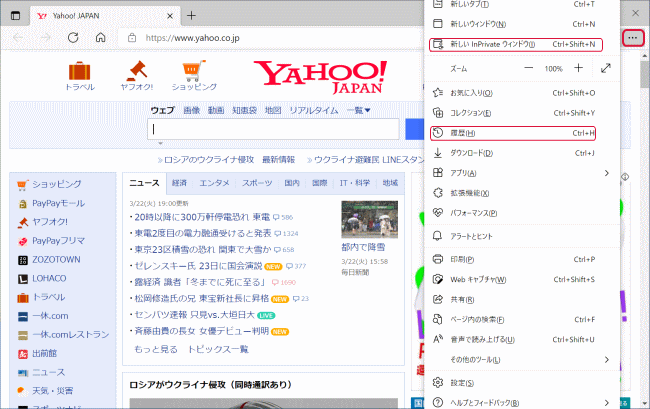This screenshot has height=409, width=650.
Task: Click the PayPayフリマ sidebar icon
Action: click(x=23, y=241)
